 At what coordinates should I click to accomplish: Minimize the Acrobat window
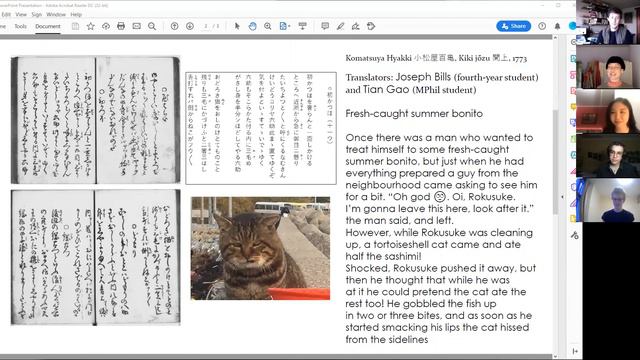click(543, 5)
